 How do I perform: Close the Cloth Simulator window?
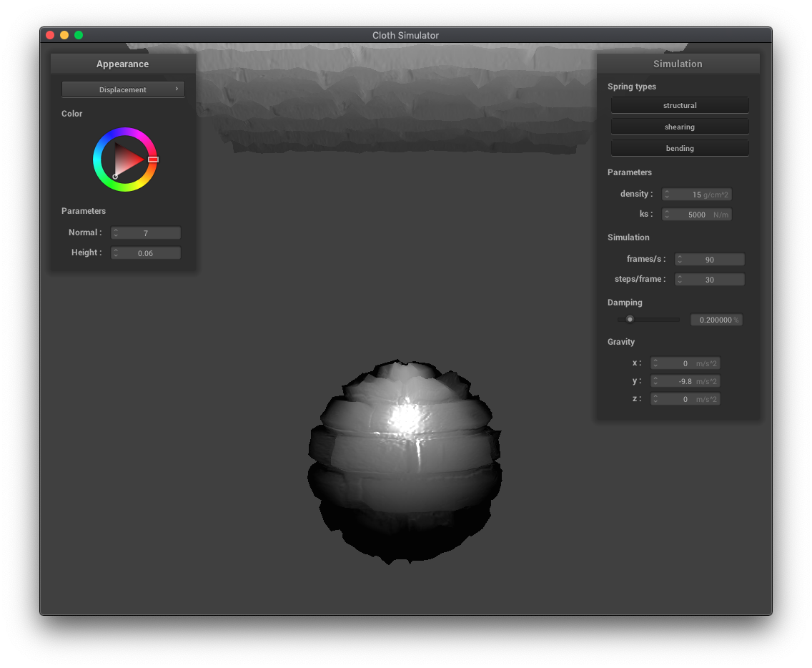(50, 35)
